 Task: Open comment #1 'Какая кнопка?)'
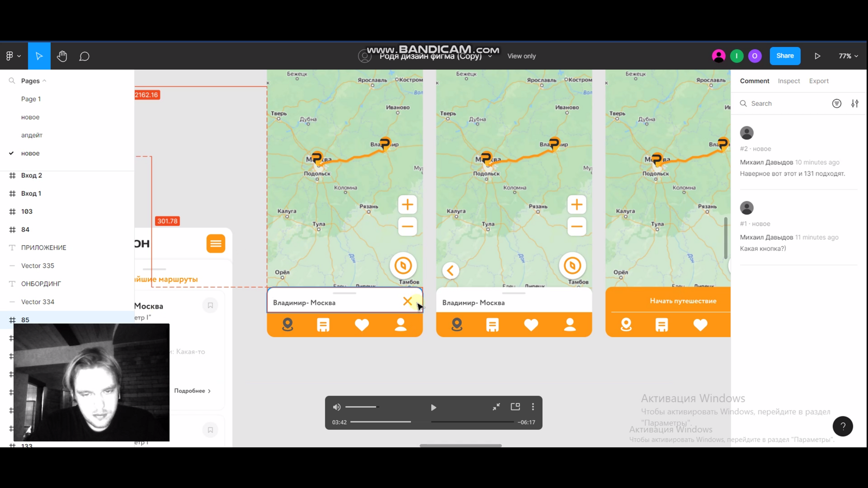pos(798,228)
